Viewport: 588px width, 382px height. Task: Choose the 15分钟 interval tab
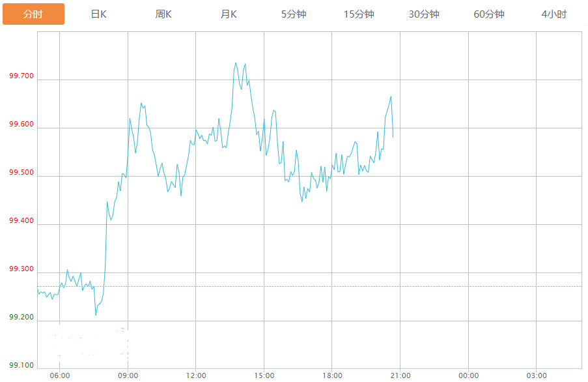pyautogui.click(x=359, y=14)
